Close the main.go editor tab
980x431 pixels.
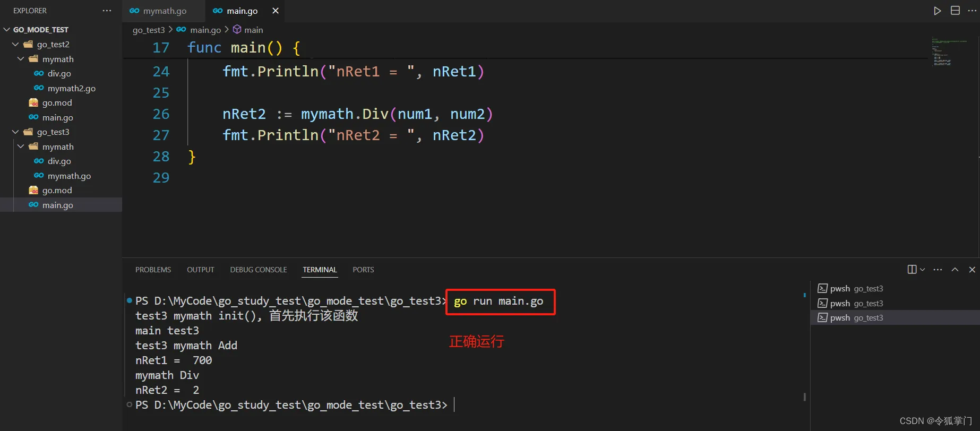tap(275, 11)
